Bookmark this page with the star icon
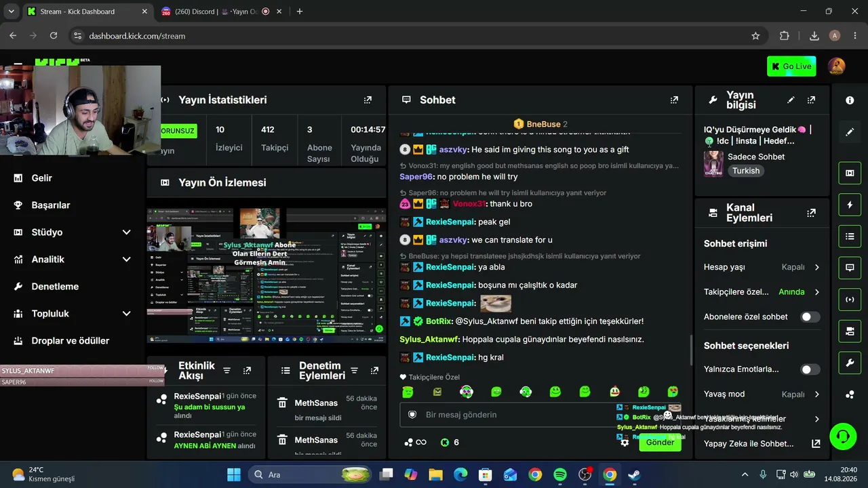868x488 pixels. pyautogui.click(x=755, y=36)
